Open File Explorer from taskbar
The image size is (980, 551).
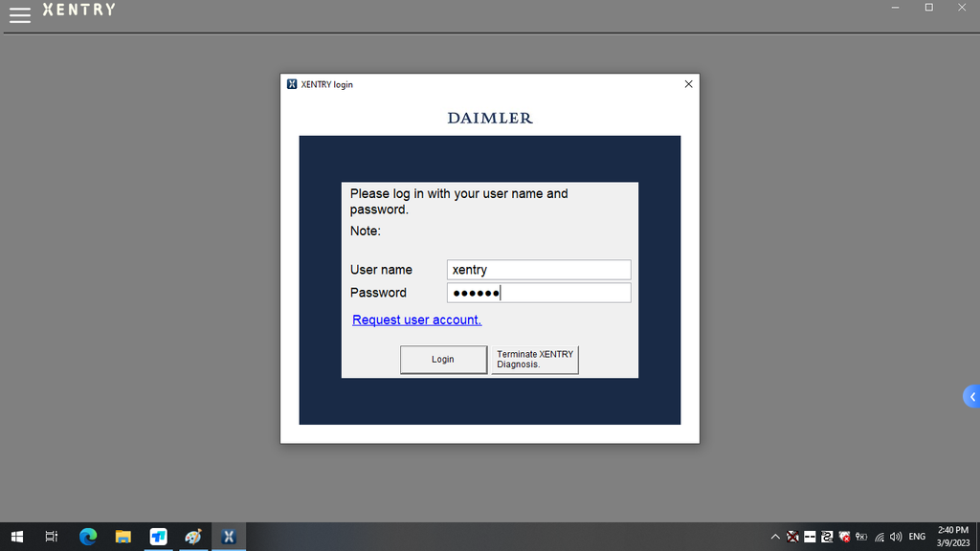point(122,537)
